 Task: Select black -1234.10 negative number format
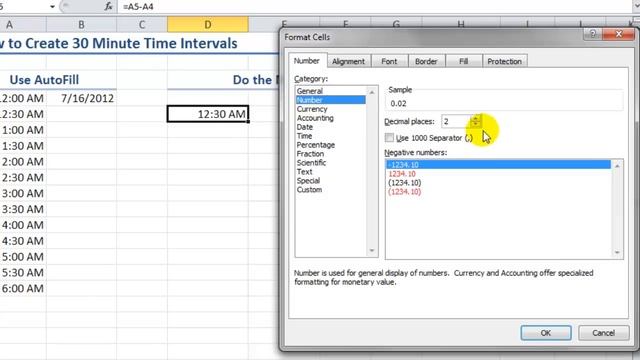click(498, 164)
